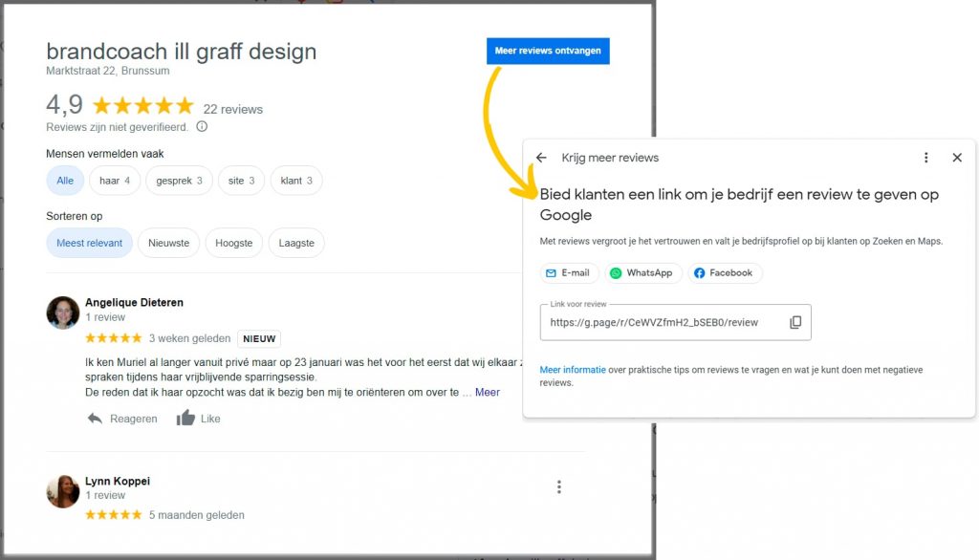The height and width of the screenshot is (560, 979).
Task: Click the back arrow in Krijg meer reviews
Action: (541, 157)
